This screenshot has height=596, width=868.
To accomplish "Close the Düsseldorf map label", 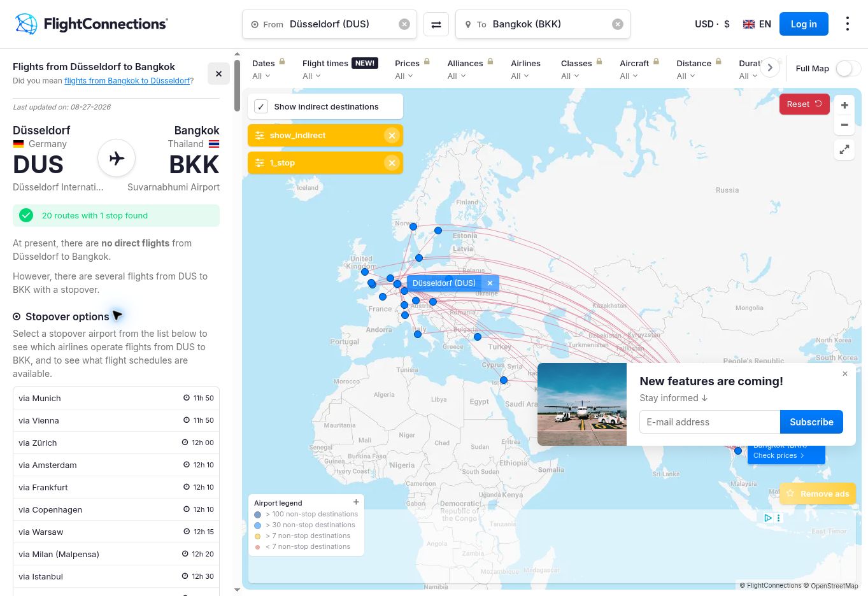I will pos(490,283).
